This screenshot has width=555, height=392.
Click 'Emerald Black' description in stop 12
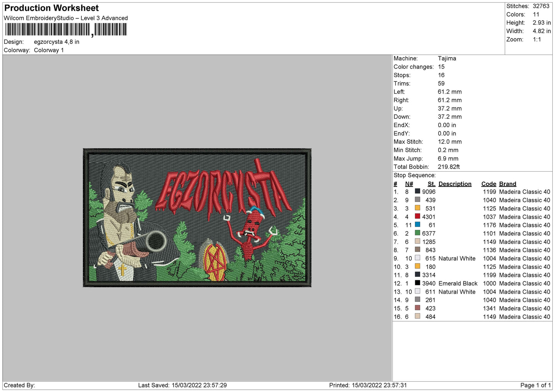[x=458, y=283]
